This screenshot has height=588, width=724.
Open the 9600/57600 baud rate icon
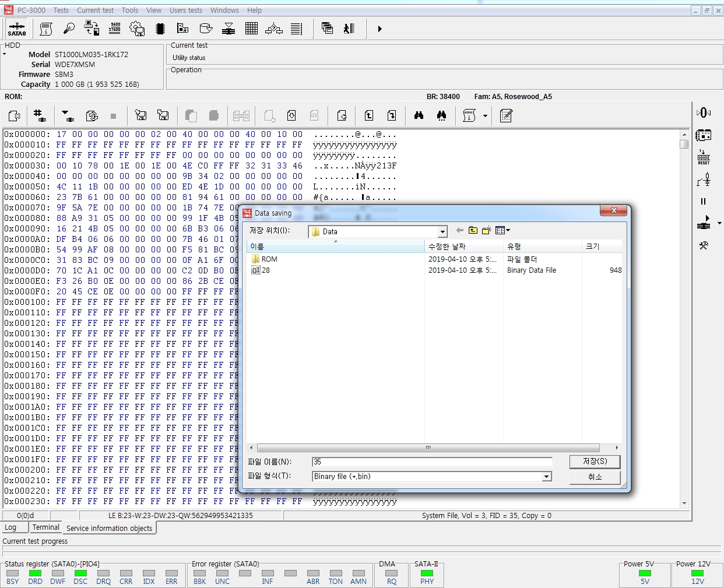click(115, 29)
